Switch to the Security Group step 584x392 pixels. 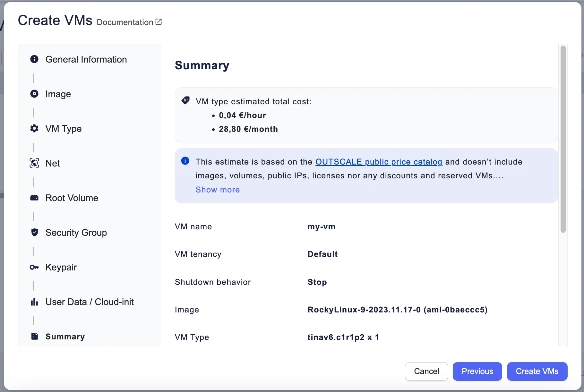pyautogui.click(x=76, y=233)
